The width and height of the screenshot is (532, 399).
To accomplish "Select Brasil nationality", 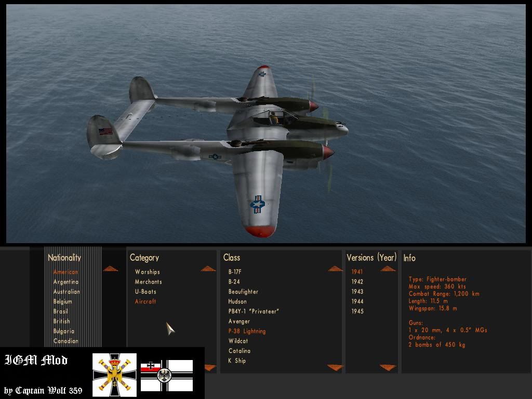I will (61, 311).
